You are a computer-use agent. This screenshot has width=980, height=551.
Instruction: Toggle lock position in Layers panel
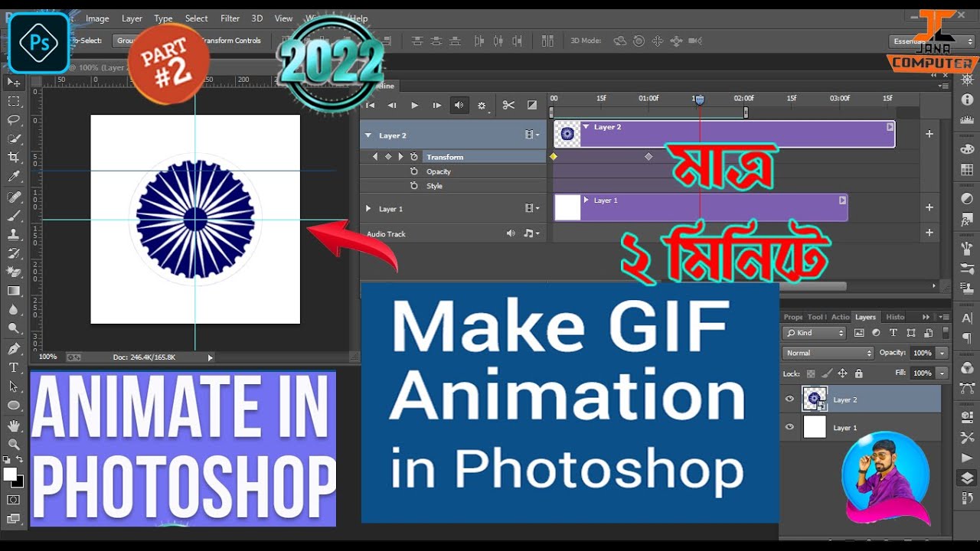[842, 373]
